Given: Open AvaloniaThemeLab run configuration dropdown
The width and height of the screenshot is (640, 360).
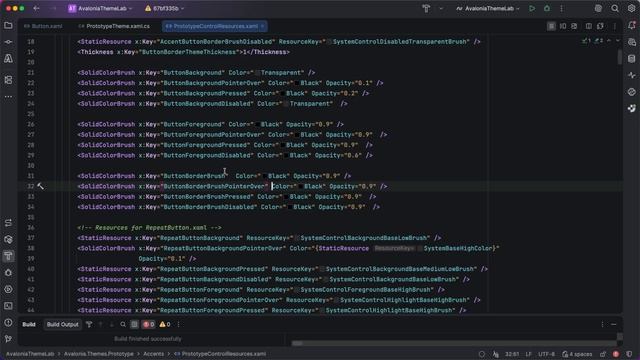Looking at the screenshot, I should coord(488,9).
